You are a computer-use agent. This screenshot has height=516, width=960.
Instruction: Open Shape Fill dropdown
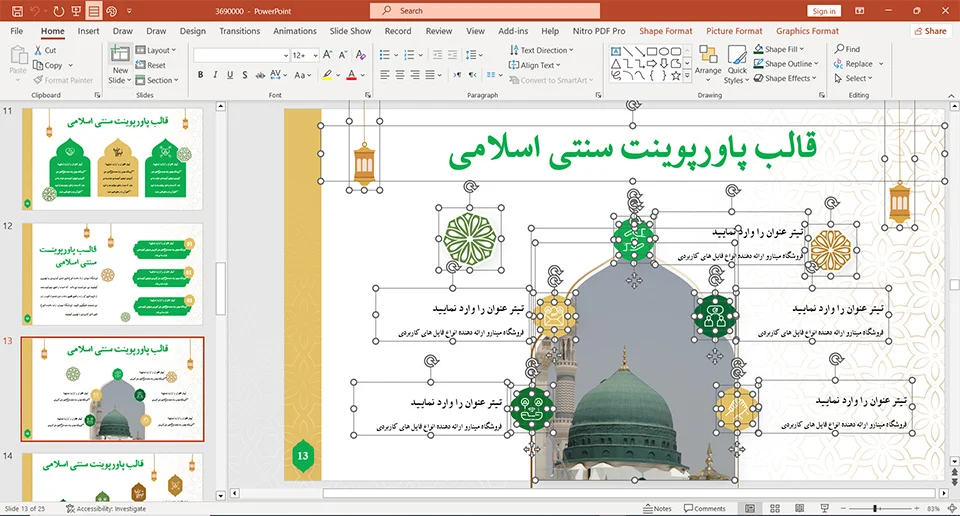tap(779, 49)
